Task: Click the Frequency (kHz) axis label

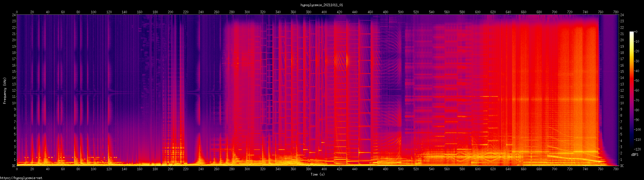Action: [x=5, y=91]
